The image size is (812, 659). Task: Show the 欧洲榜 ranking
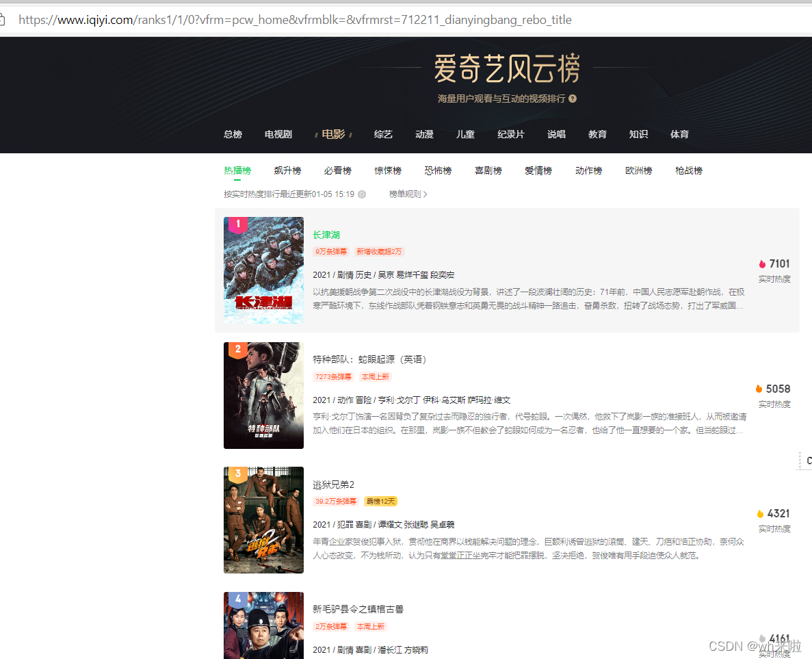click(638, 170)
